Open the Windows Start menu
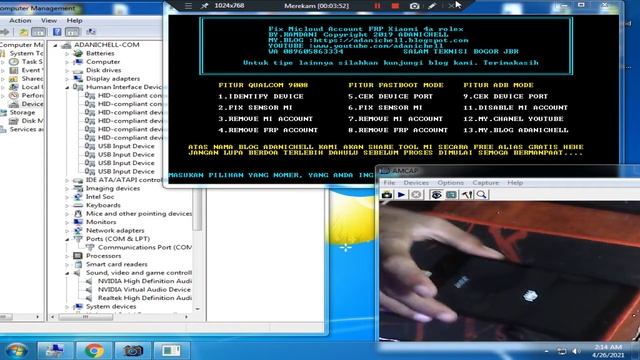Viewport: 640px width, 360px height. 16,351
